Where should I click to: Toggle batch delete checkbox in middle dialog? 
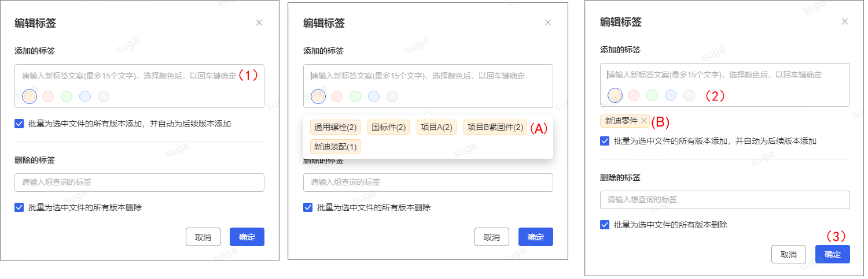pyautogui.click(x=308, y=207)
